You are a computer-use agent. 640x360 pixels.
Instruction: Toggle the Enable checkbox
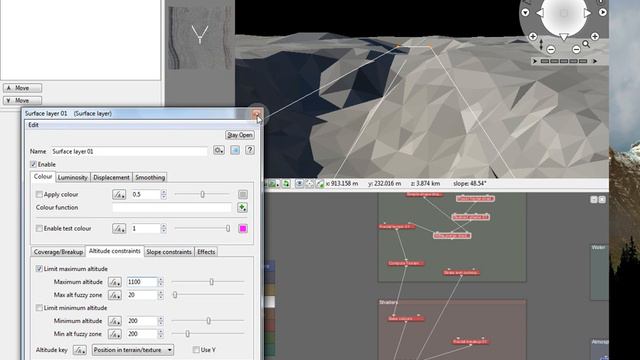[x=33, y=164]
